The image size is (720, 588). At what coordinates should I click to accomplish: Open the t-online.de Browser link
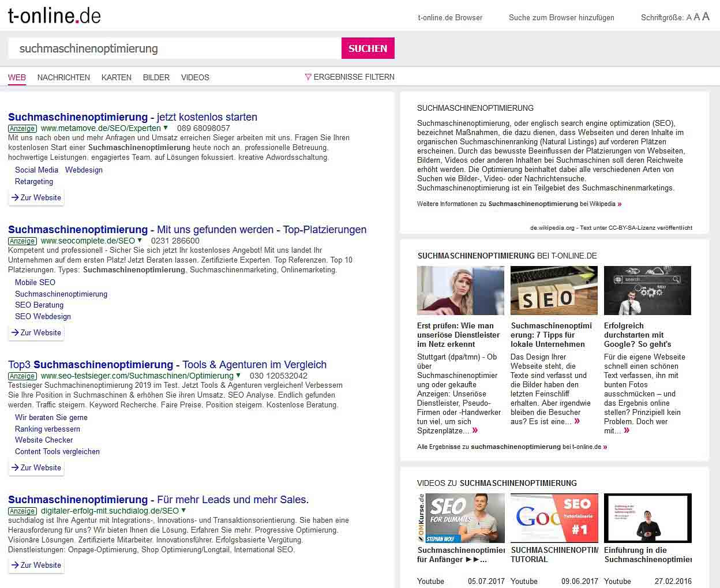tap(450, 17)
